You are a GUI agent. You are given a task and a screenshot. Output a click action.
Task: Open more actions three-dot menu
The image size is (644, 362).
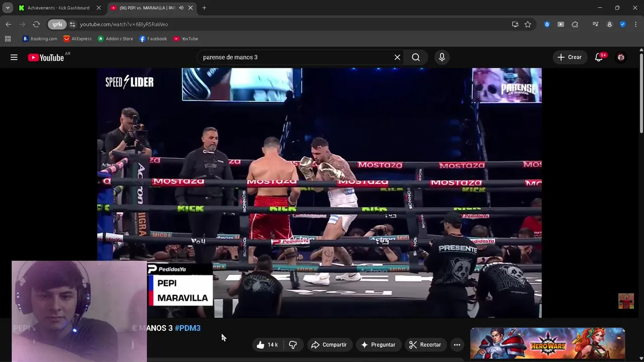coord(457,345)
